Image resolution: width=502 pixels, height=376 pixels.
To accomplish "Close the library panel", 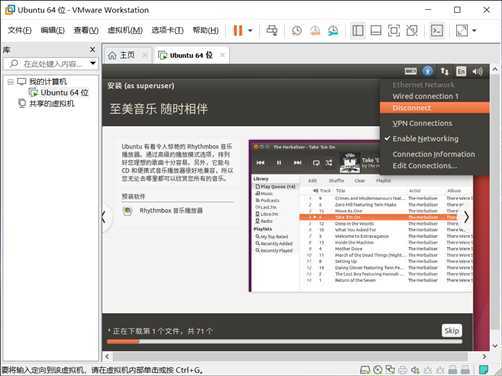I will tap(93, 50).
